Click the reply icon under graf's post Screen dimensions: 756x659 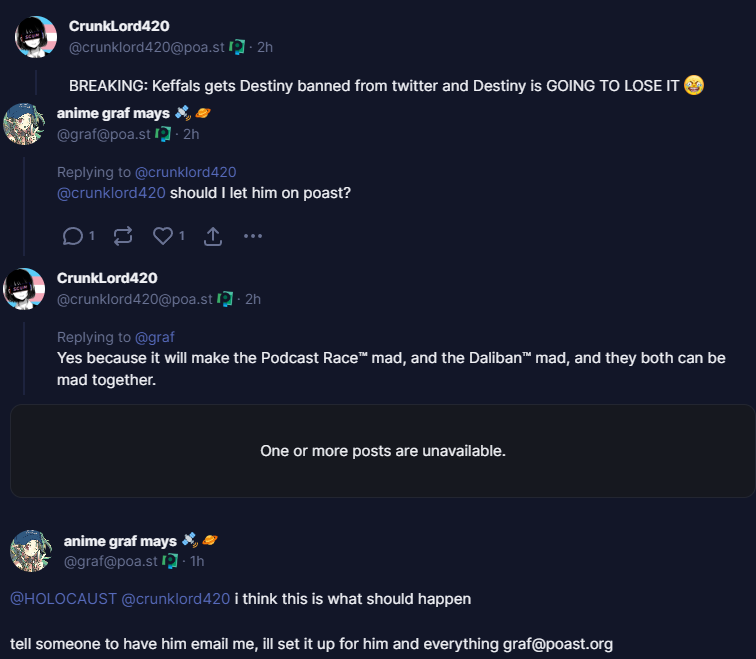[x=72, y=236]
